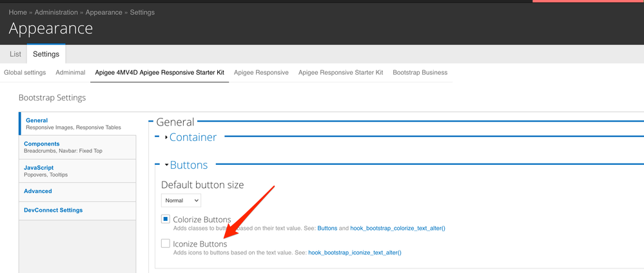Viewport: 644px width, 273px height.
Task: Enable the Iconize Buttons checkbox
Action: pyautogui.click(x=166, y=243)
